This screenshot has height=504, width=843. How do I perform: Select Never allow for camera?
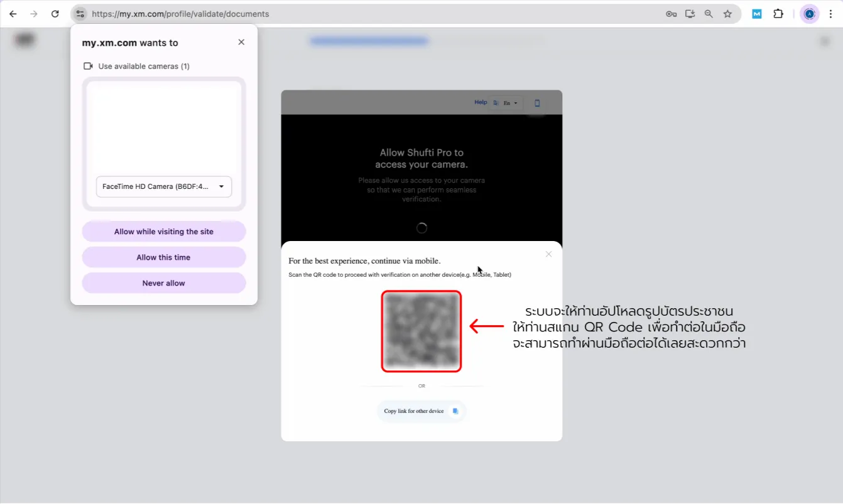click(x=164, y=283)
